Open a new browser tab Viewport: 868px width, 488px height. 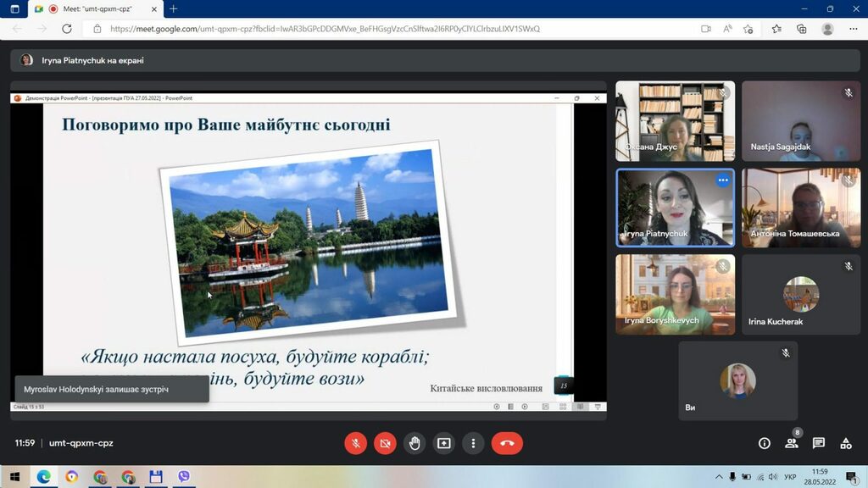point(173,8)
